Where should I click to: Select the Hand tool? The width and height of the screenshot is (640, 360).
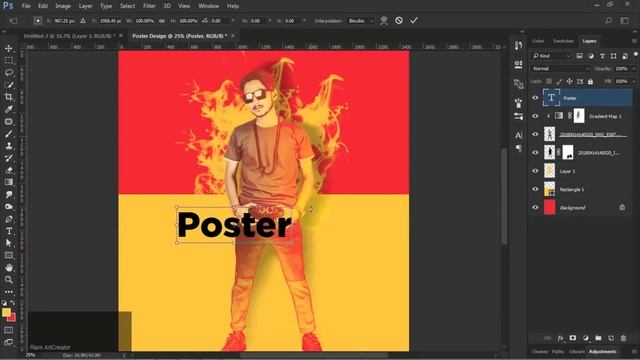coord(9,268)
